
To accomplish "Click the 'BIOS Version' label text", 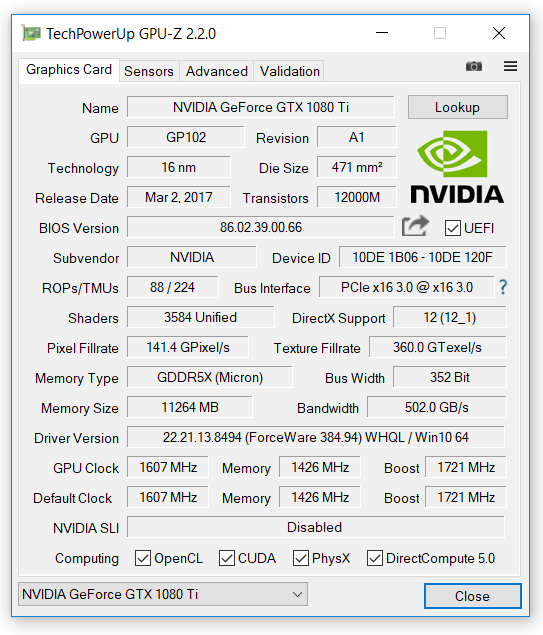I will click(79, 228).
